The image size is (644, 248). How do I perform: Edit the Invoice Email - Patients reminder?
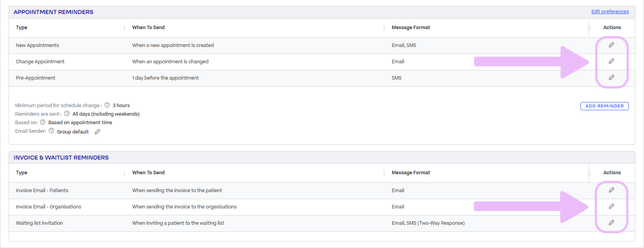tap(611, 190)
